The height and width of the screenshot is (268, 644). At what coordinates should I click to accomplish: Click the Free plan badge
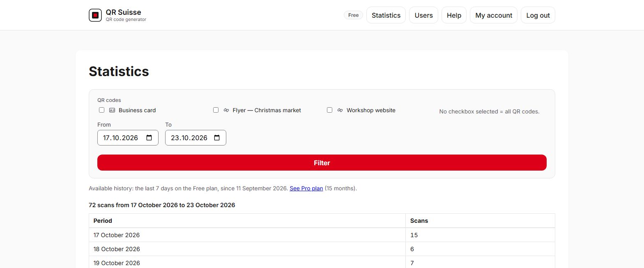(353, 15)
